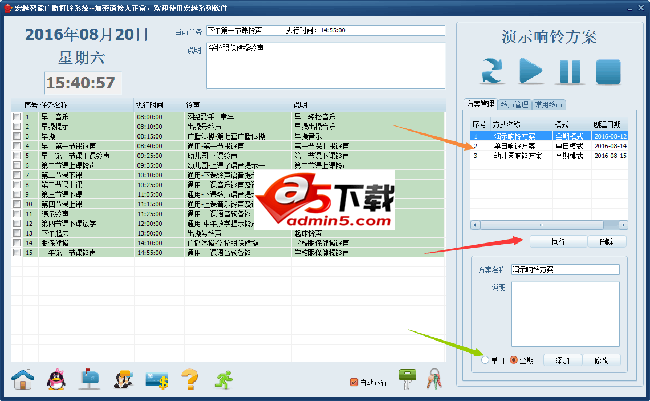Image resolution: width=650 pixels, height=401 pixels.
Task: Click the scheme list scrollbar right arrow
Action: 623,225
